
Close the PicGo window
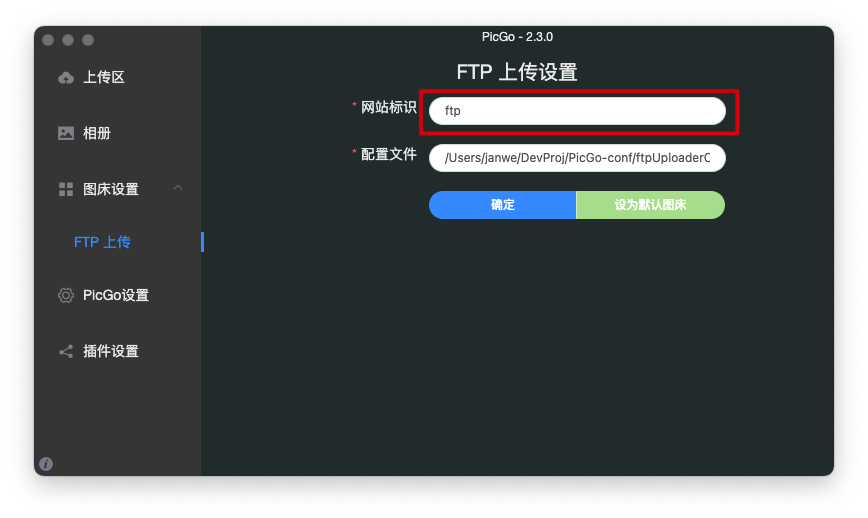click(48, 40)
